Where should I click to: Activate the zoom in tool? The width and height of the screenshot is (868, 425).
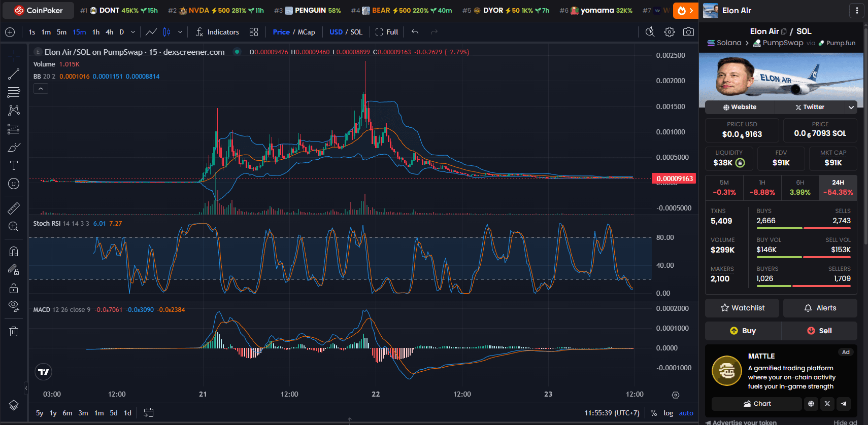14,226
